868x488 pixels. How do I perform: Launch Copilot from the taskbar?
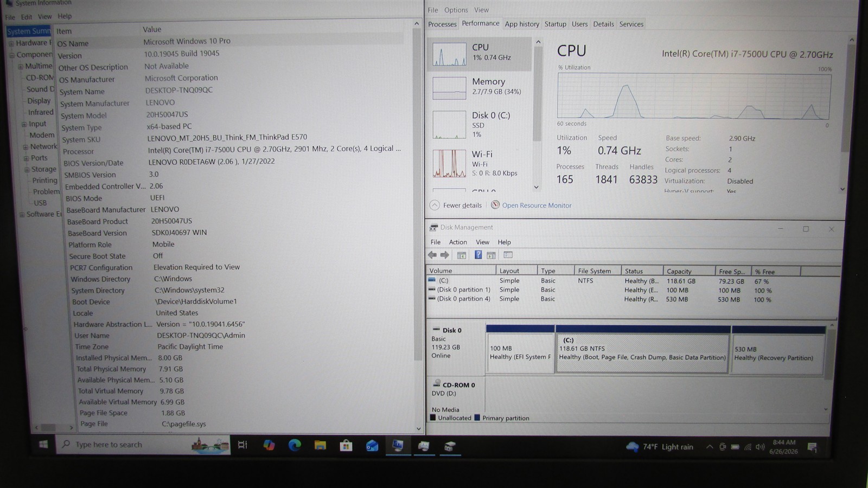pyautogui.click(x=269, y=445)
